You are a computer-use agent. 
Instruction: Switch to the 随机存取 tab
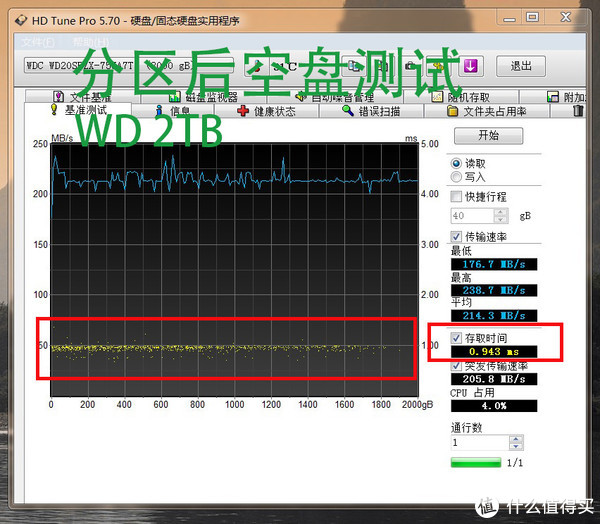tap(461, 96)
